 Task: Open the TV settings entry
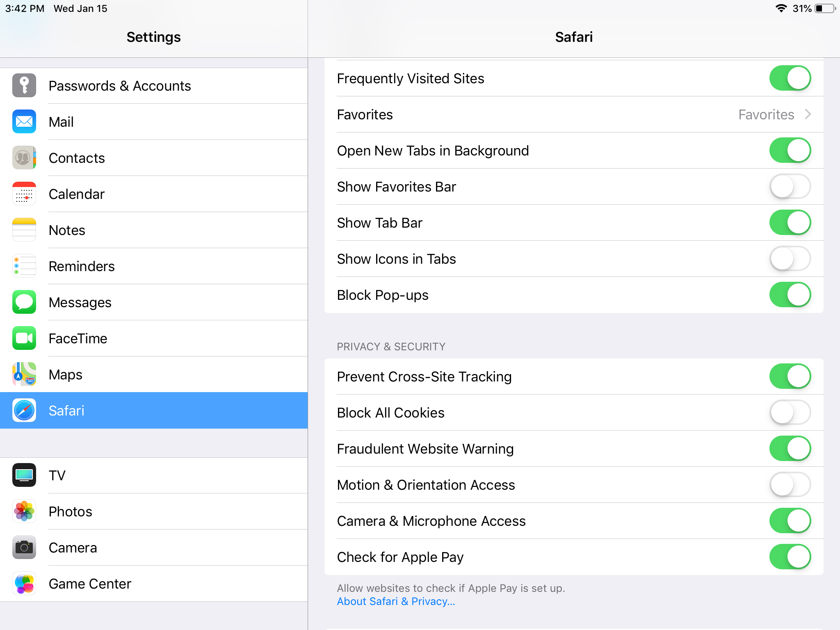[x=57, y=475]
